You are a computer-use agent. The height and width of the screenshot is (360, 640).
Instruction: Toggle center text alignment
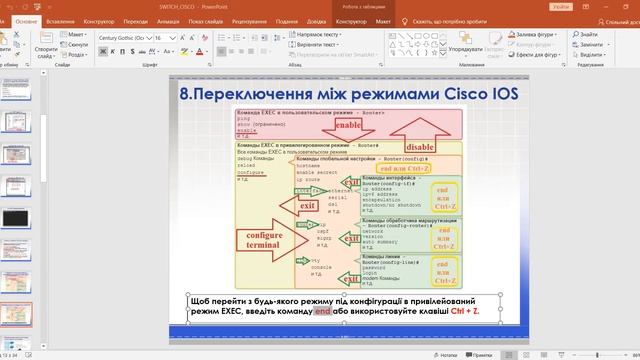pyautogui.click(x=231, y=51)
